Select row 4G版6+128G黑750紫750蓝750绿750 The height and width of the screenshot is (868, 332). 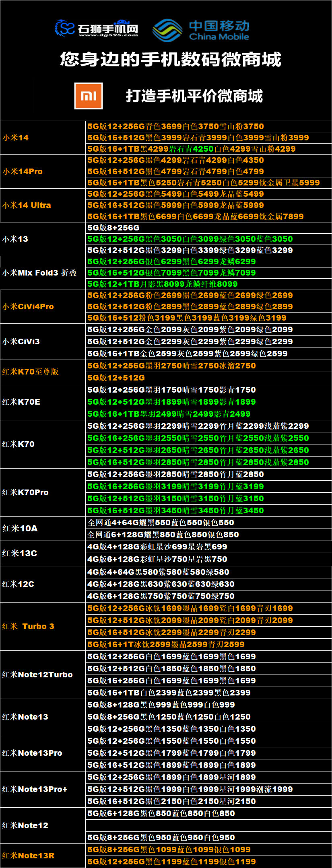pyautogui.click(x=209, y=596)
